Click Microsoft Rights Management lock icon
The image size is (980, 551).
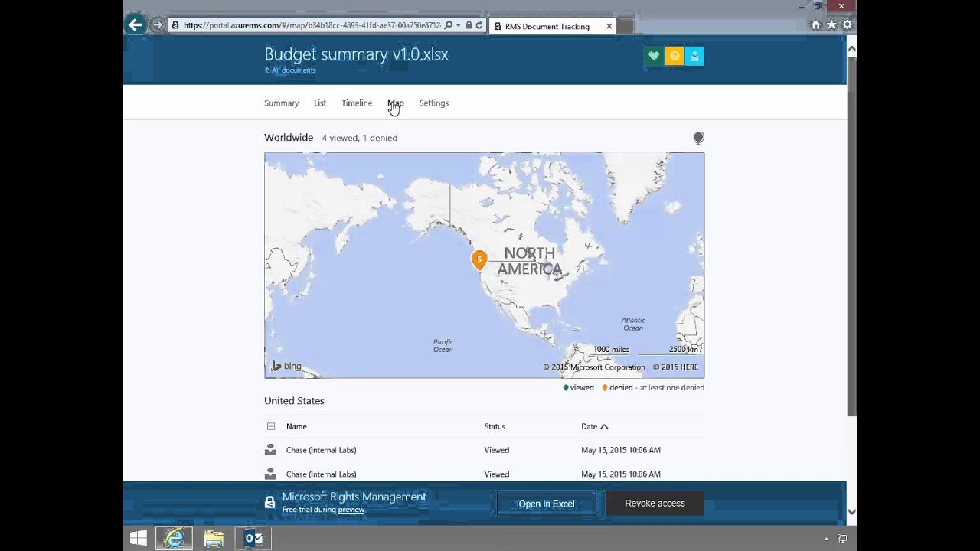point(269,503)
